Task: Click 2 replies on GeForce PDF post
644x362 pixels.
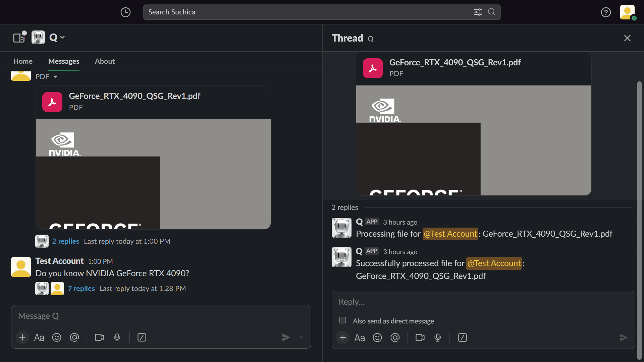Action: [x=65, y=241]
